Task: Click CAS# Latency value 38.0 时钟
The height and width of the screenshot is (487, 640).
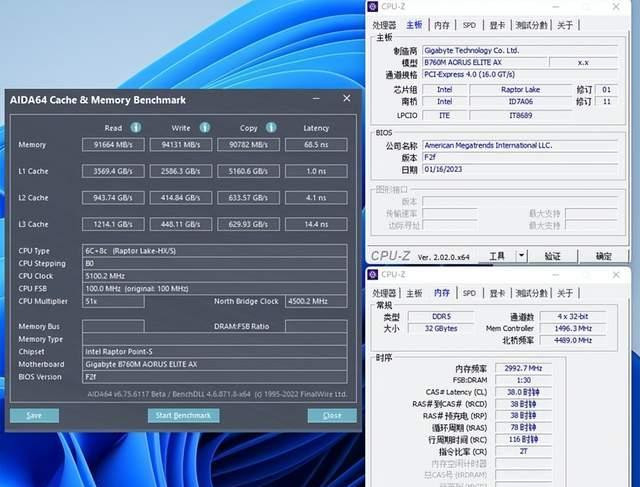Action: 523,392
